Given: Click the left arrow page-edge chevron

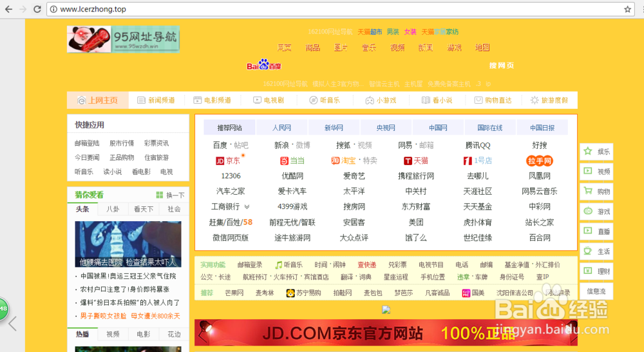Looking at the screenshot, I should coord(13,324).
